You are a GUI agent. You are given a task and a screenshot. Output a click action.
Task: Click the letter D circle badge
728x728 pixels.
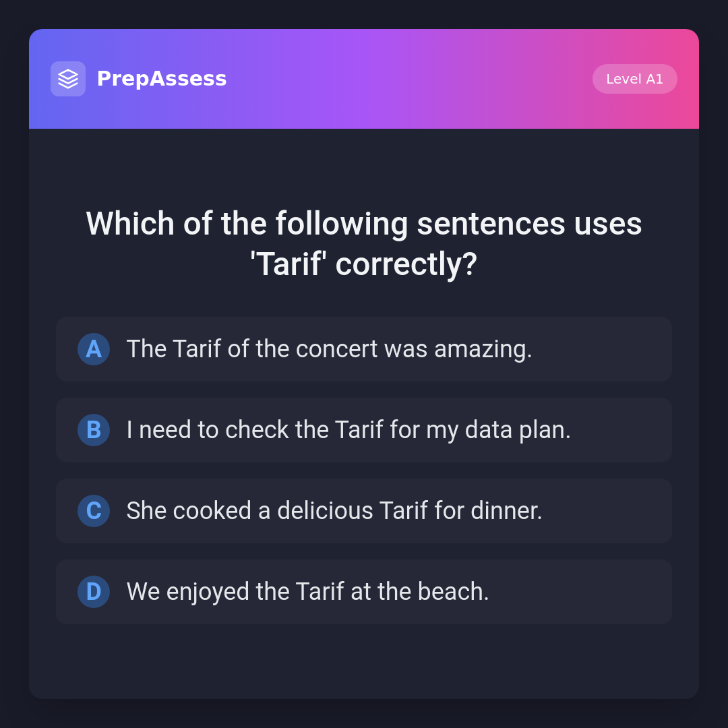[94, 592]
